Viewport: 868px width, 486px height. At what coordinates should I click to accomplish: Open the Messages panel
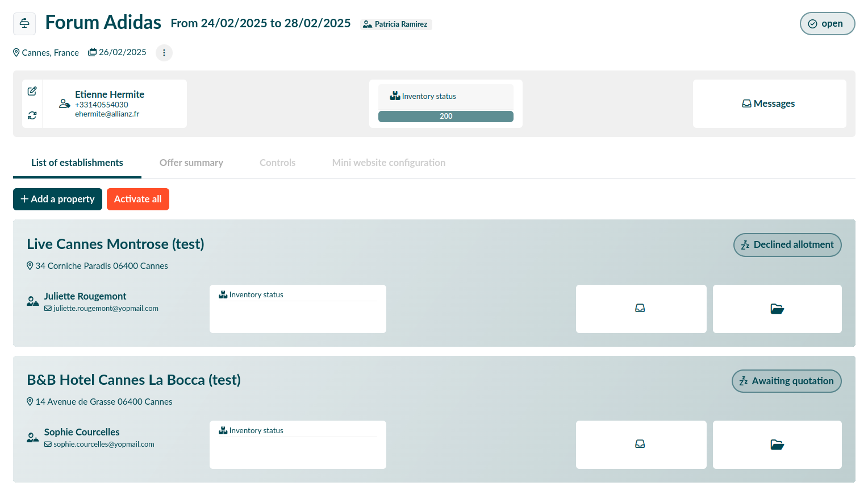click(x=769, y=103)
